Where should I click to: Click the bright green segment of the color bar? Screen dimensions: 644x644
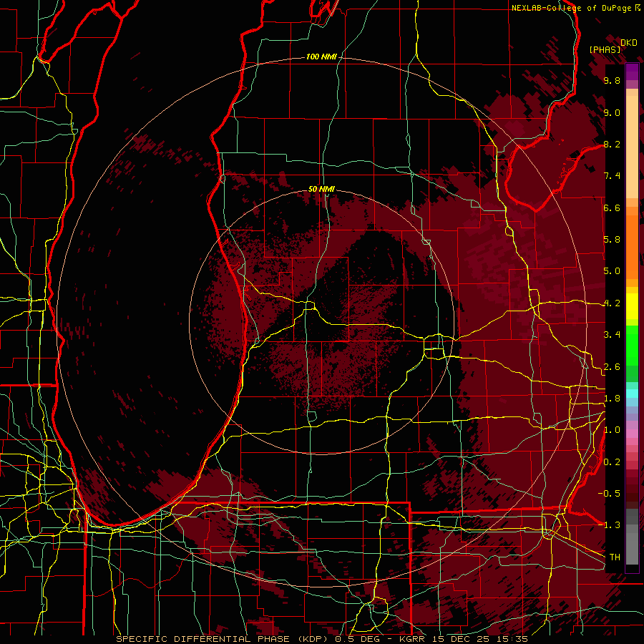click(x=632, y=346)
